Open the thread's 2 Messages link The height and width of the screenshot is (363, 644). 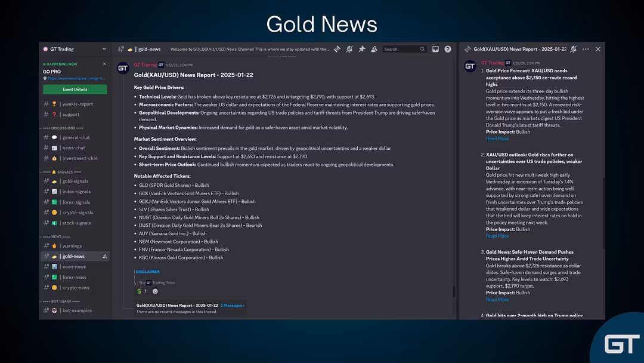point(233,306)
